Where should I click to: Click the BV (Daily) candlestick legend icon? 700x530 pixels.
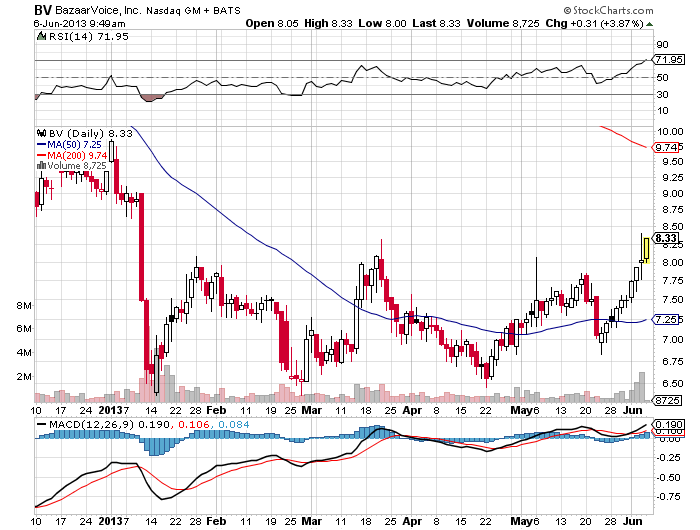42,133
